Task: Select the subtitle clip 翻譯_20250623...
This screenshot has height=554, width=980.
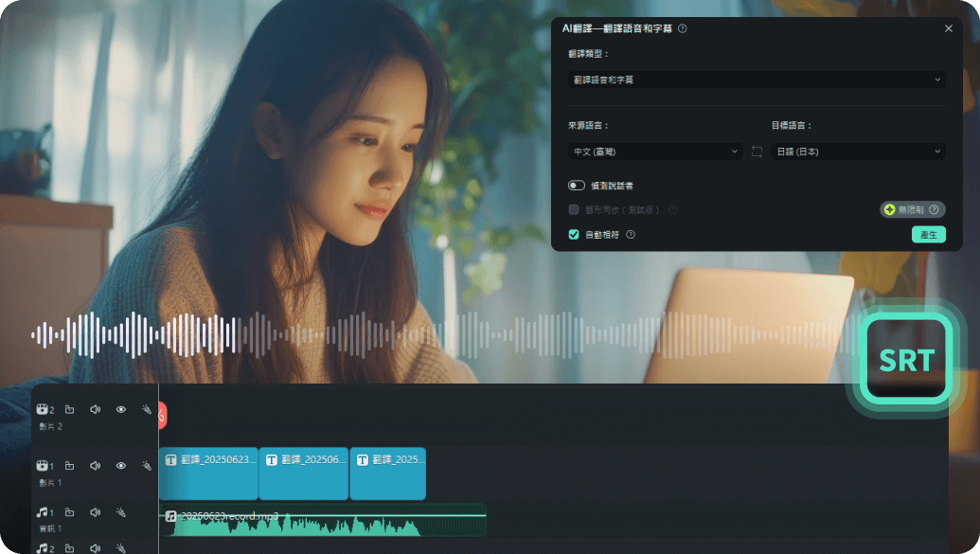Action: point(208,474)
